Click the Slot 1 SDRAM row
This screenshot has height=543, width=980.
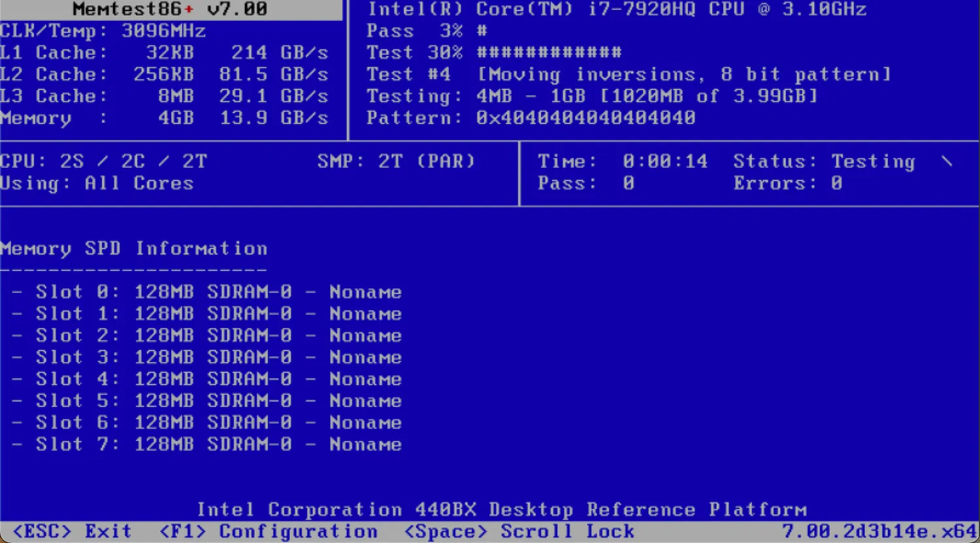206,314
